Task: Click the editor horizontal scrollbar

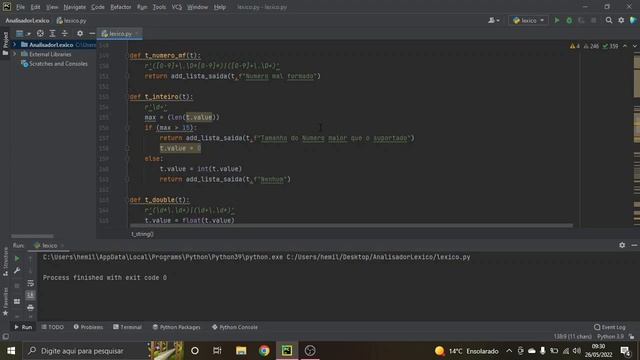Action: (351, 225)
